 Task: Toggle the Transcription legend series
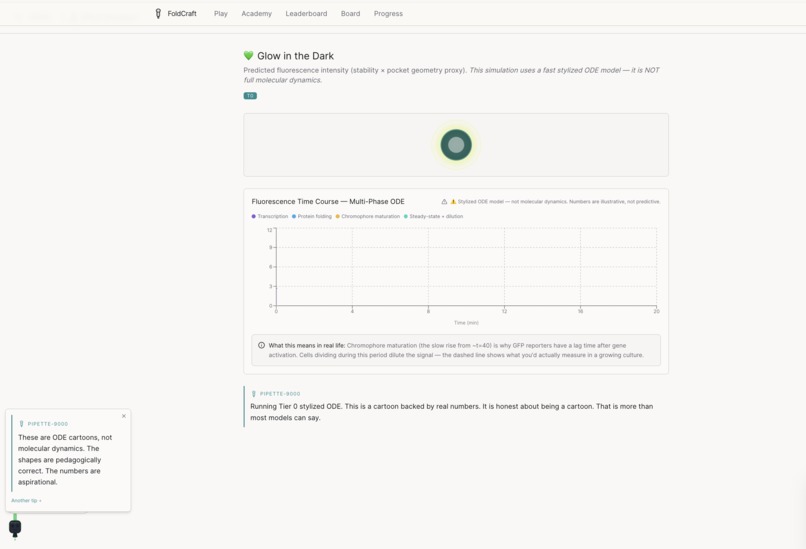click(x=270, y=216)
